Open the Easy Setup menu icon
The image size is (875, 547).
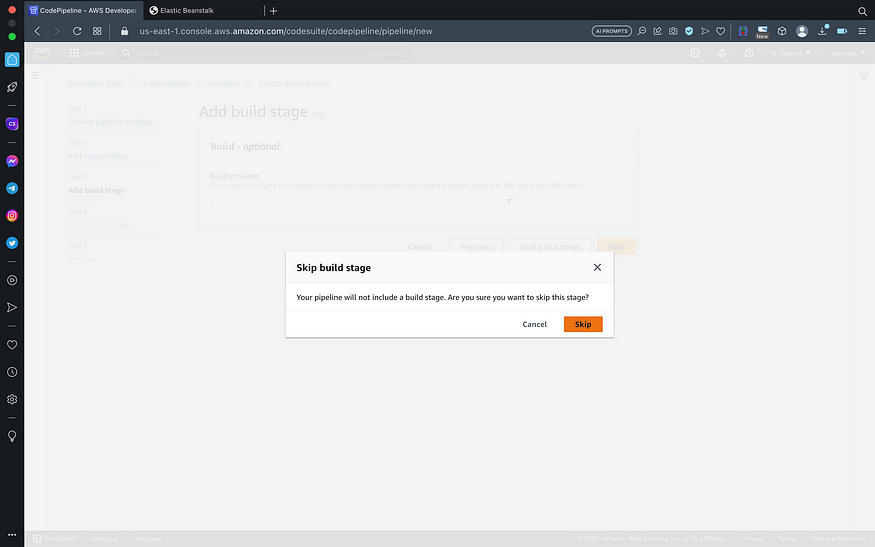862,31
